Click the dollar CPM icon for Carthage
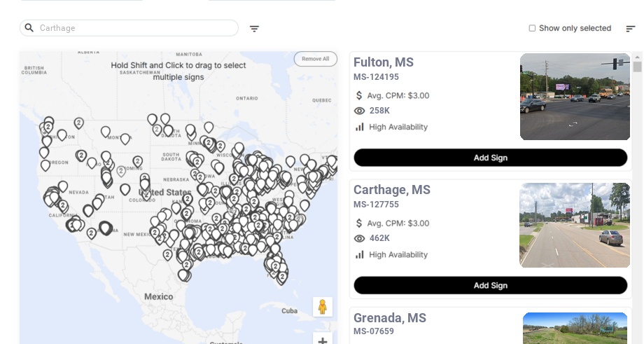 pos(360,223)
